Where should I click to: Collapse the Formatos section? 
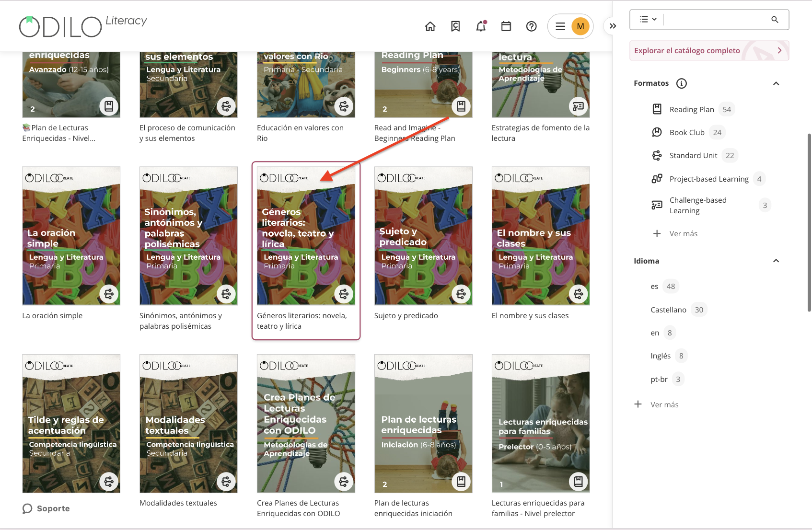[776, 83]
